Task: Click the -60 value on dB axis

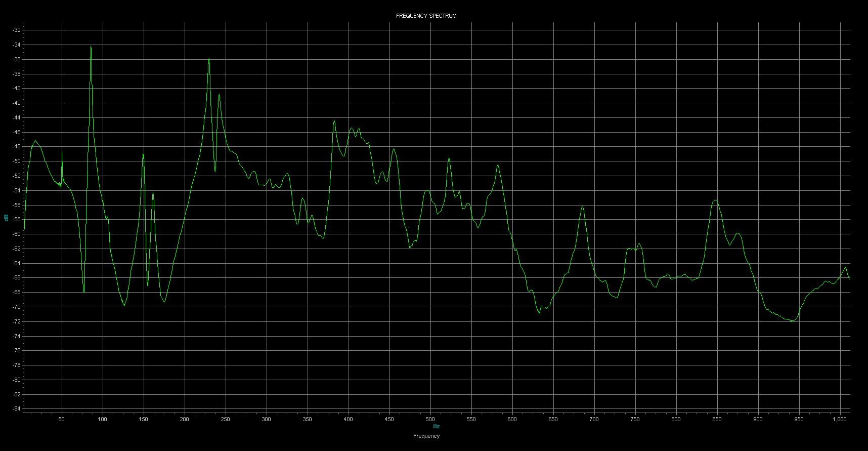Action: (x=17, y=234)
